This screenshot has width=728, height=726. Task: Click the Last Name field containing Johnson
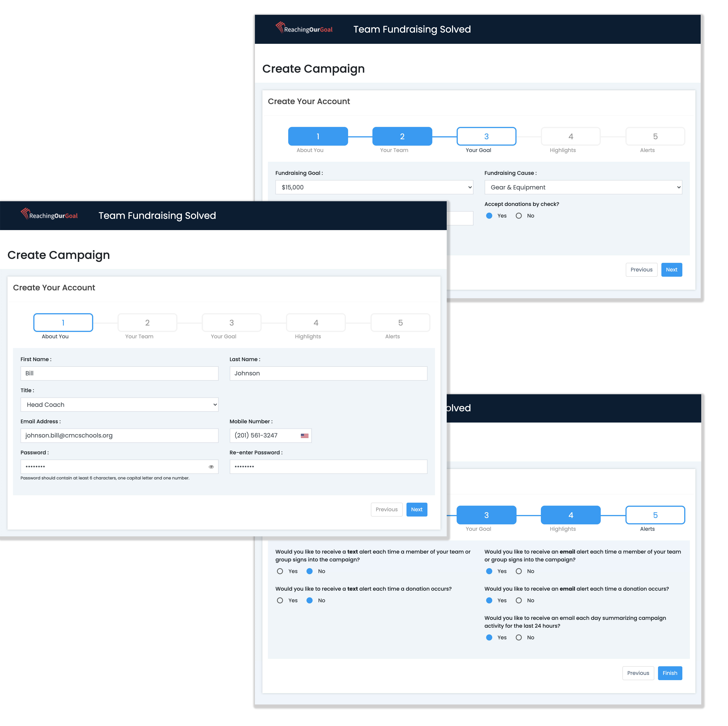[x=328, y=373]
